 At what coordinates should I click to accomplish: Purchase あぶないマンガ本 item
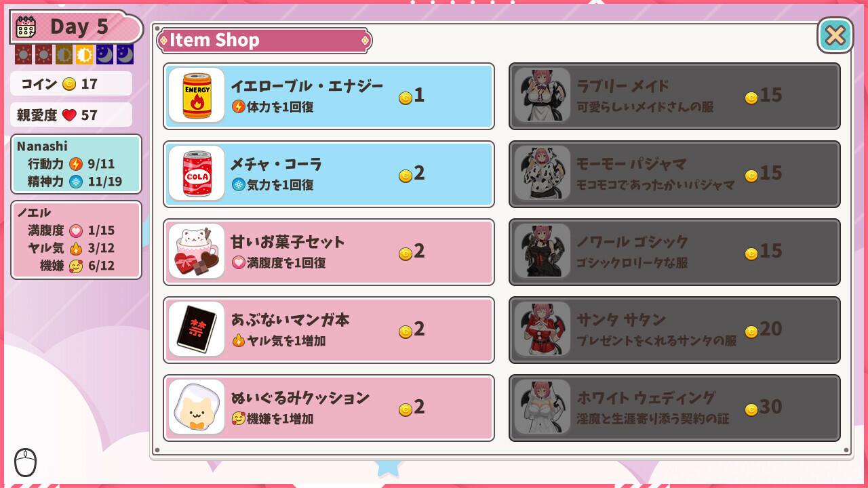[x=329, y=329]
